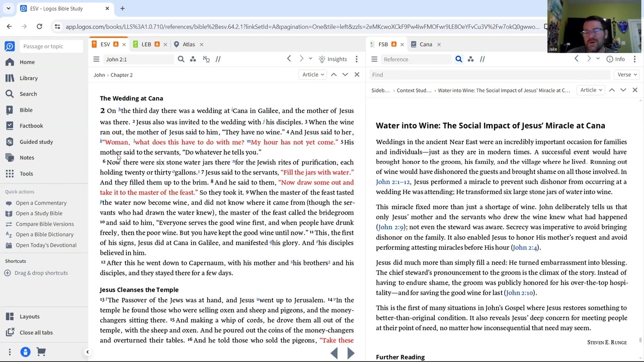Image resolution: width=644 pixels, height=362 pixels.
Task: Jump to next article in ESV panel
Action: 345,74
